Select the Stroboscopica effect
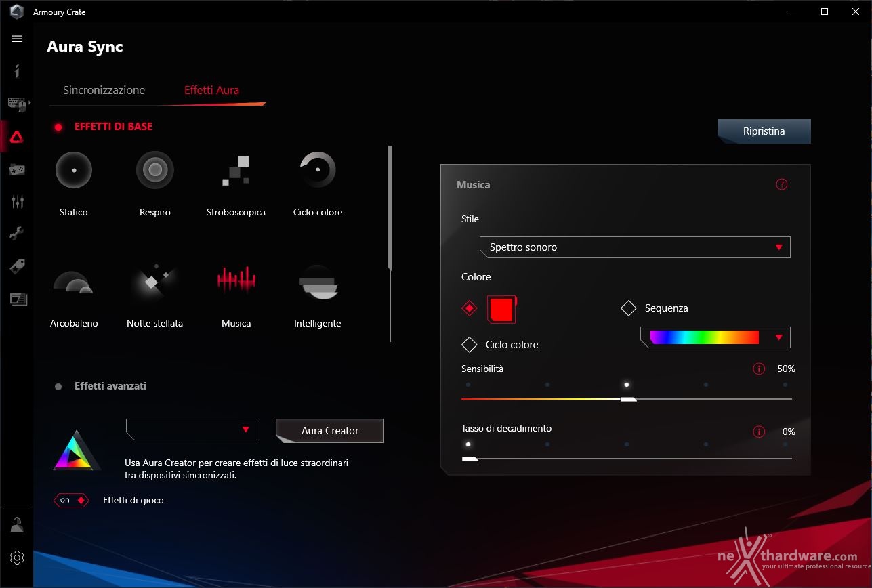 coord(236,171)
